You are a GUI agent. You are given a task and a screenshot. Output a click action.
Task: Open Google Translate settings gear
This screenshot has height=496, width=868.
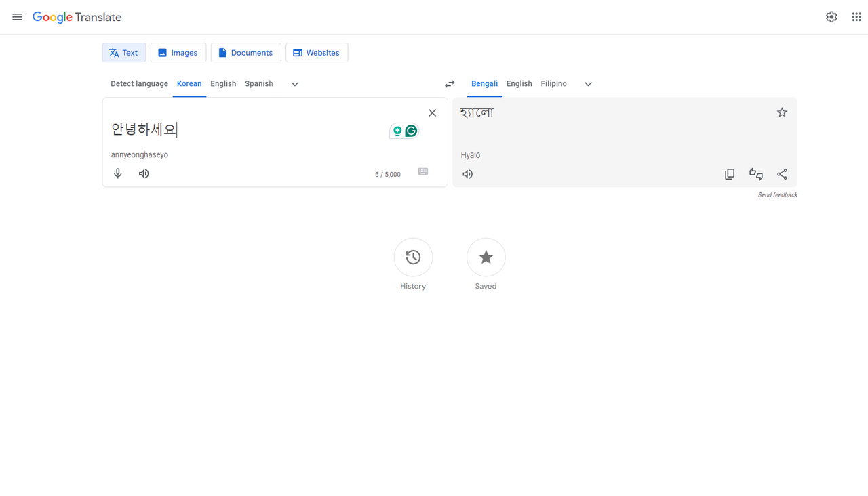click(x=831, y=16)
